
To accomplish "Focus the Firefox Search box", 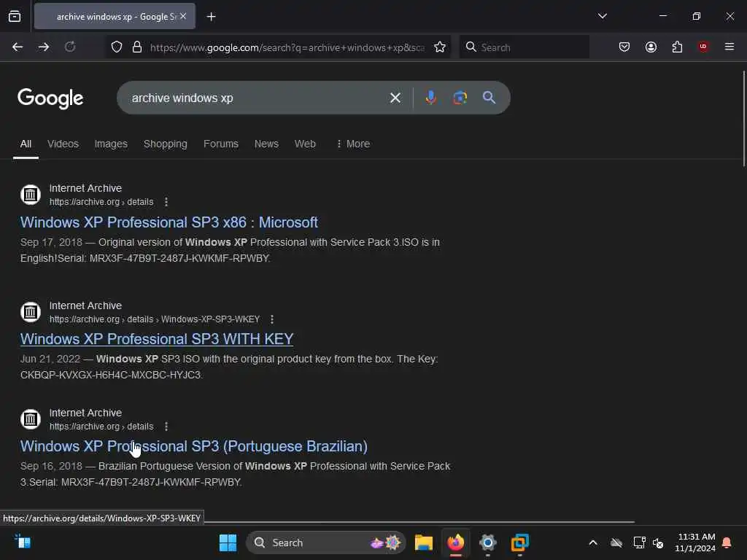I will (x=524, y=47).
